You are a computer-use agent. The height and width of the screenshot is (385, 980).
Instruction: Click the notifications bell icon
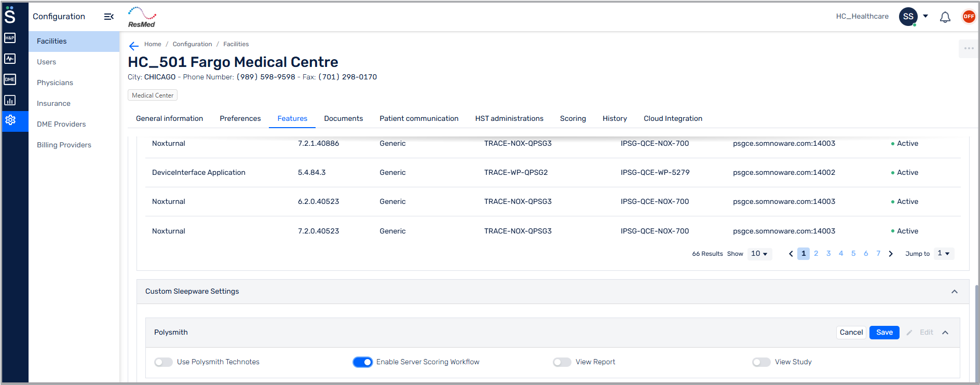click(x=945, y=17)
